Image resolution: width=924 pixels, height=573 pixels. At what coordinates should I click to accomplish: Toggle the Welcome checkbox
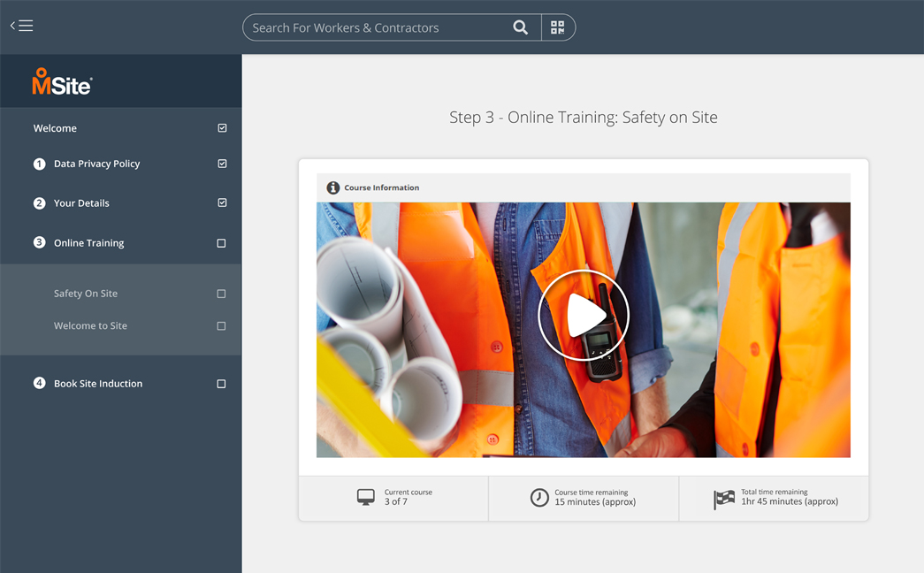[x=222, y=128]
